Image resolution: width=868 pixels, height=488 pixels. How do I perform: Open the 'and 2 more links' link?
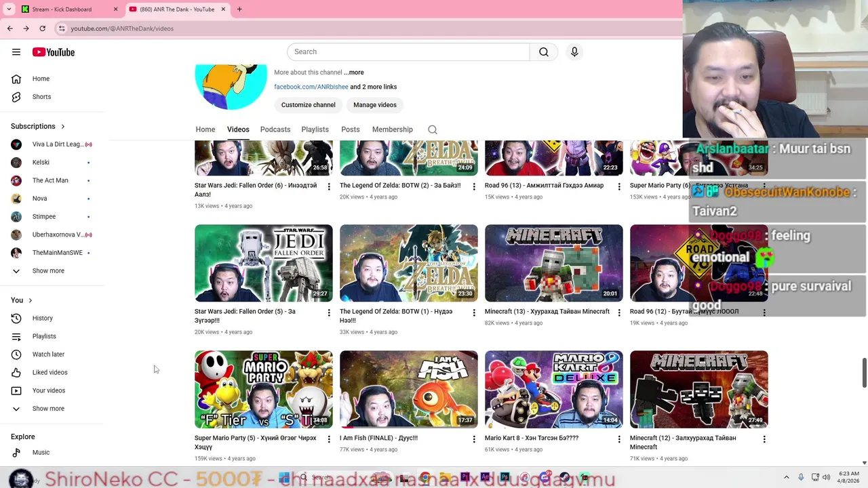(374, 87)
